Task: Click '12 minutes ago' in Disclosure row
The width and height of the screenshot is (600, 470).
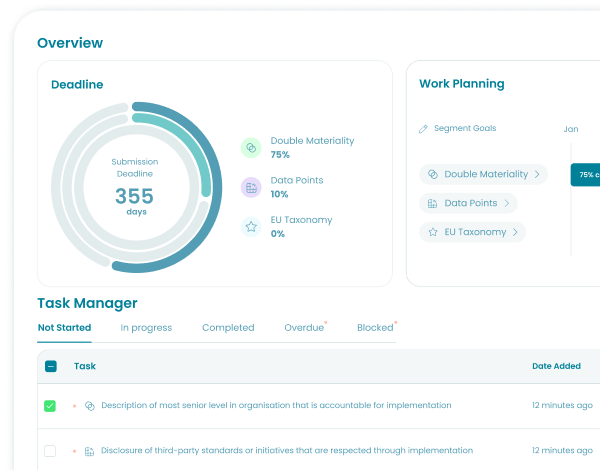Action: tap(562, 450)
